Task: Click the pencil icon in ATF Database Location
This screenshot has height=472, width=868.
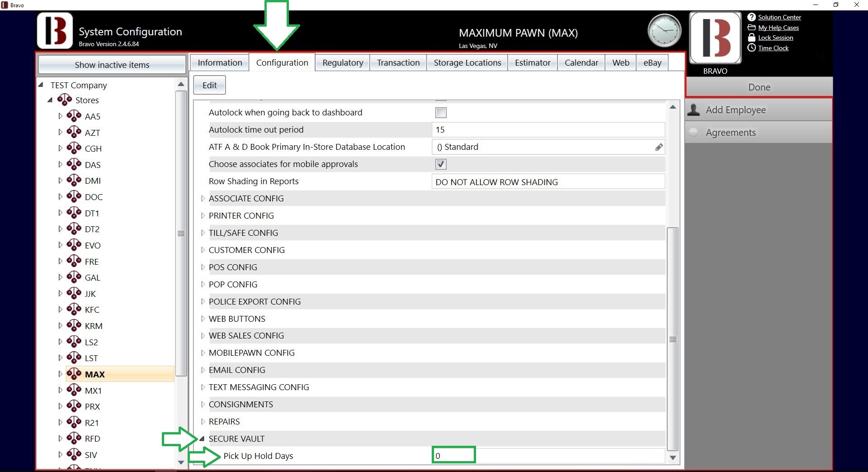Action: click(x=659, y=147)
